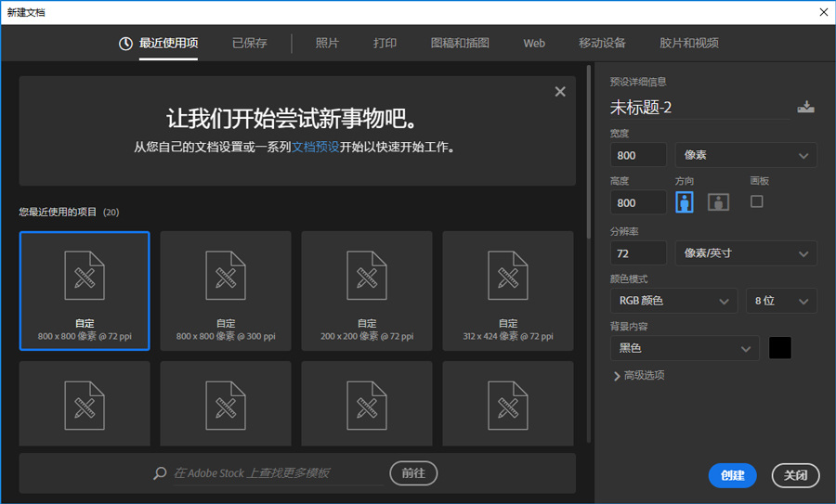Select the 200 x 200 @ 72 ppi preset
Image resolution: width=836 pixels, height=504 pixels.
[x=367, y=291]
